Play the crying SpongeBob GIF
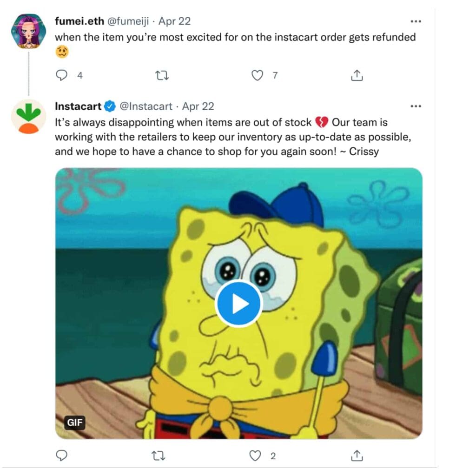 (239, 304)
